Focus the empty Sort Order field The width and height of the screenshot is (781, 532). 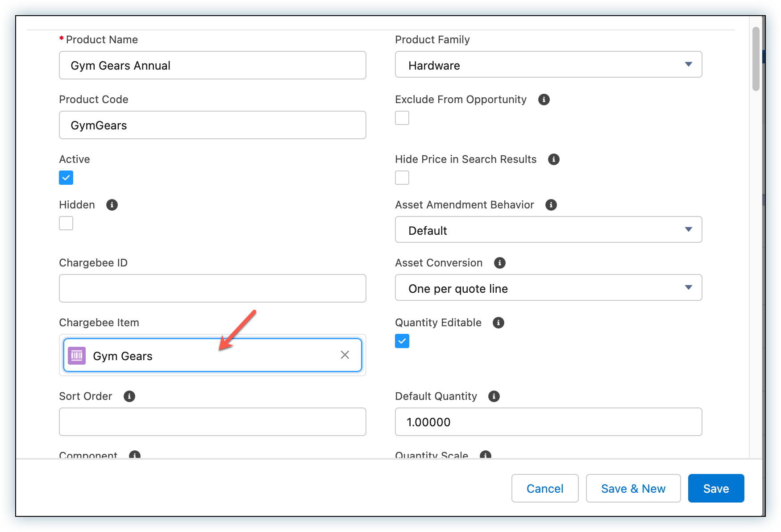pos(212,422)
